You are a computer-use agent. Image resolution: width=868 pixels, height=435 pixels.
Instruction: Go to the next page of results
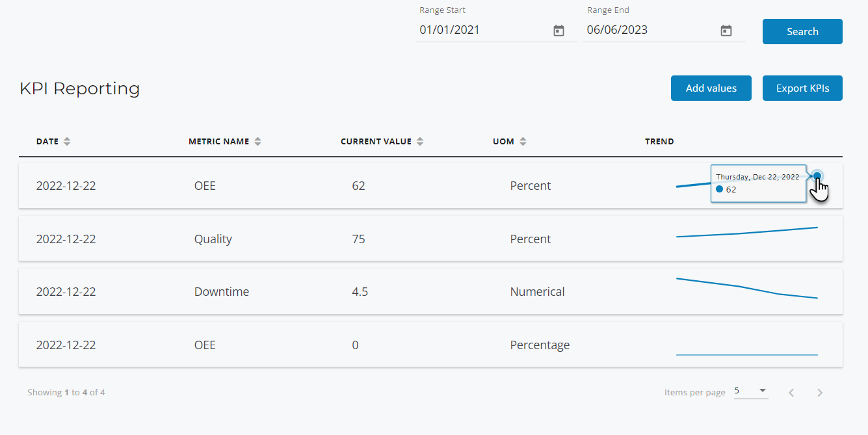[x=819, y=392]
